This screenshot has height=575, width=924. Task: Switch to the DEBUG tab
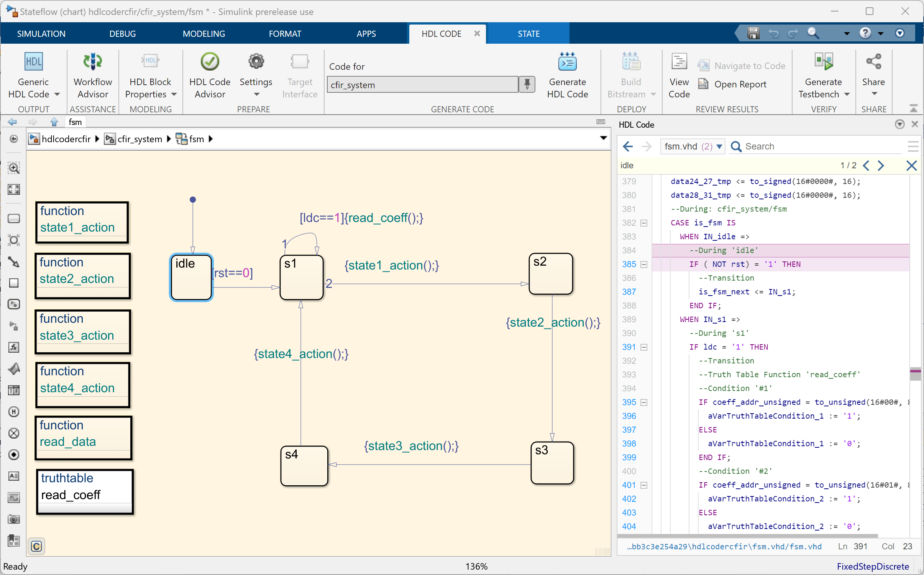[122, 34]
